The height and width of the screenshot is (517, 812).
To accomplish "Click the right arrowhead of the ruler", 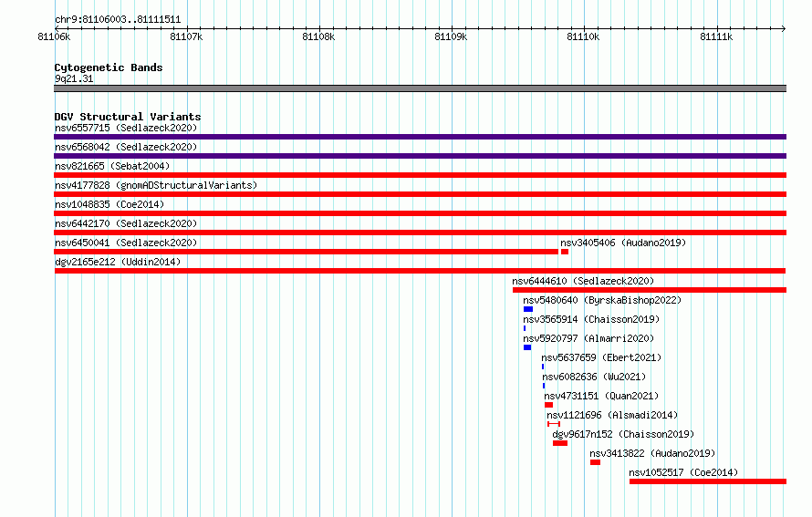I will click(784, 28).
